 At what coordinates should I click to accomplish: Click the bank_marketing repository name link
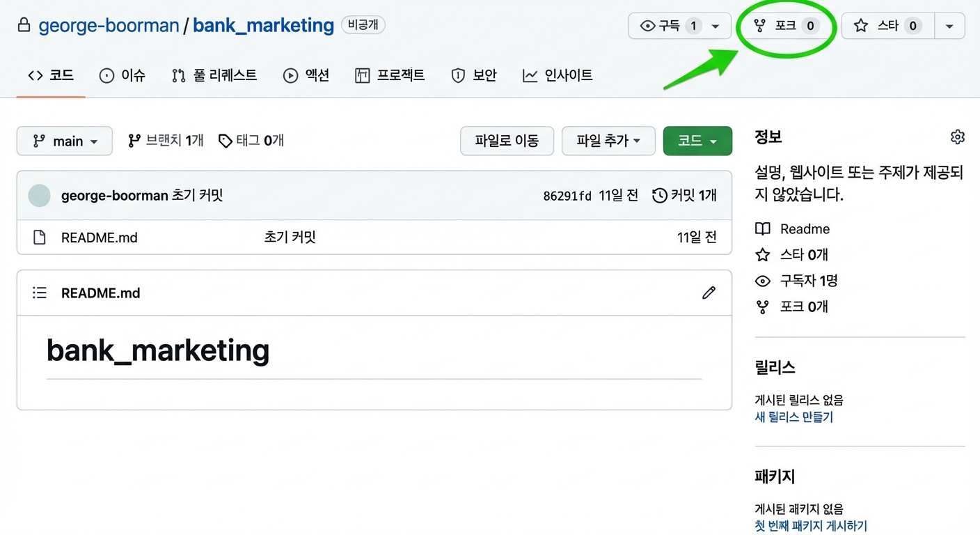263,26
